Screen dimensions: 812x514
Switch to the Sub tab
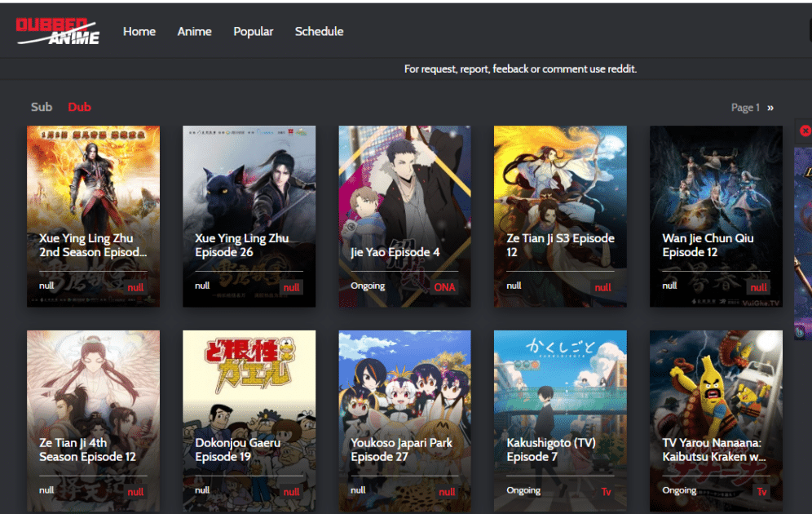(42, 107)
